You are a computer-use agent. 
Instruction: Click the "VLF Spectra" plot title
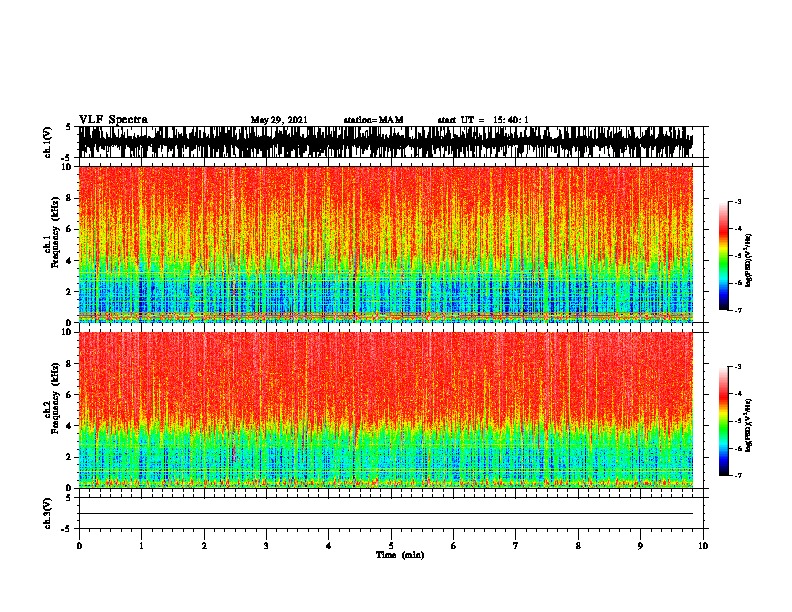113,120
